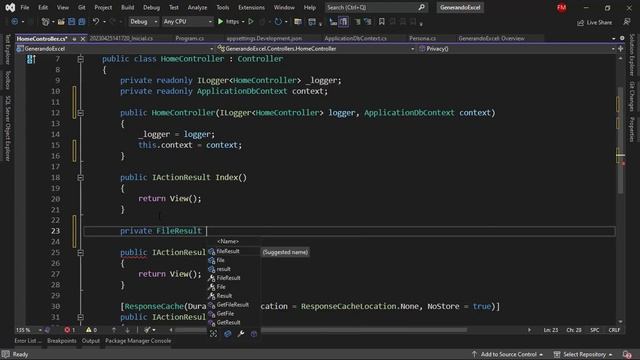Image resolution: width=640 pixels, height=360 pixels.
Task: Click the Visual Studio logo icon
Action: 10,7
